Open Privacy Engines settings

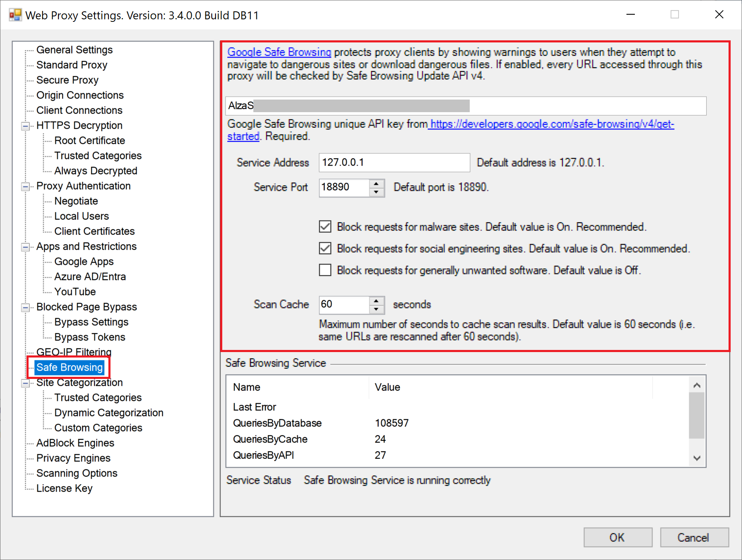click(x=73, y=458)
